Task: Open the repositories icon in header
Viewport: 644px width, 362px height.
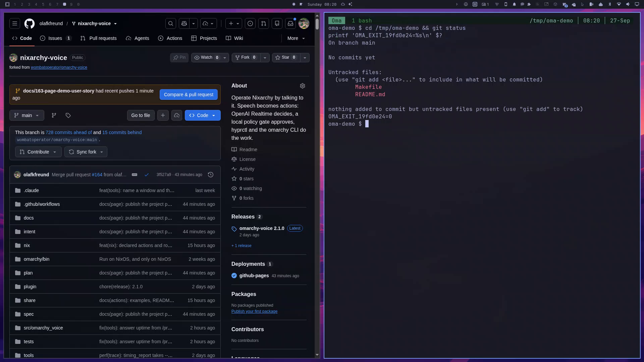Action: [x=277, y=23]
